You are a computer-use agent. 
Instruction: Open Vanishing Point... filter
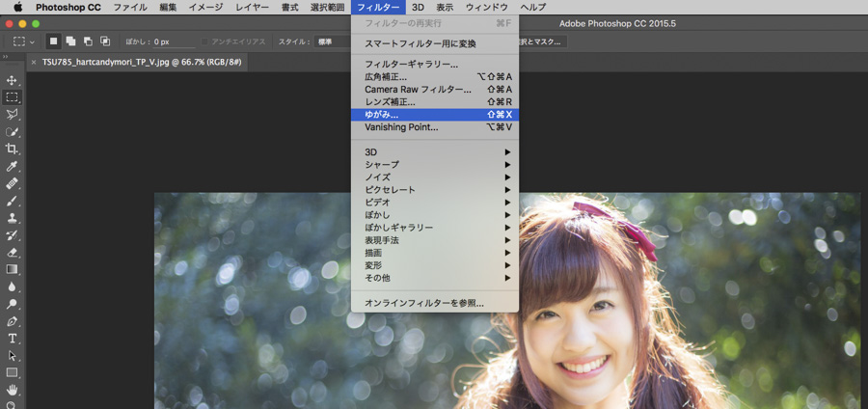tap(435, 127)
